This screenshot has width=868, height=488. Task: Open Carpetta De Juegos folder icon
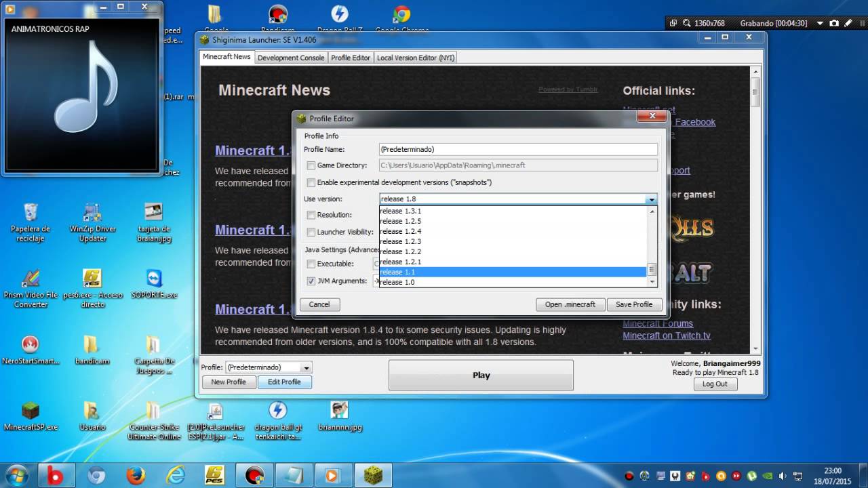click(153, 355)
